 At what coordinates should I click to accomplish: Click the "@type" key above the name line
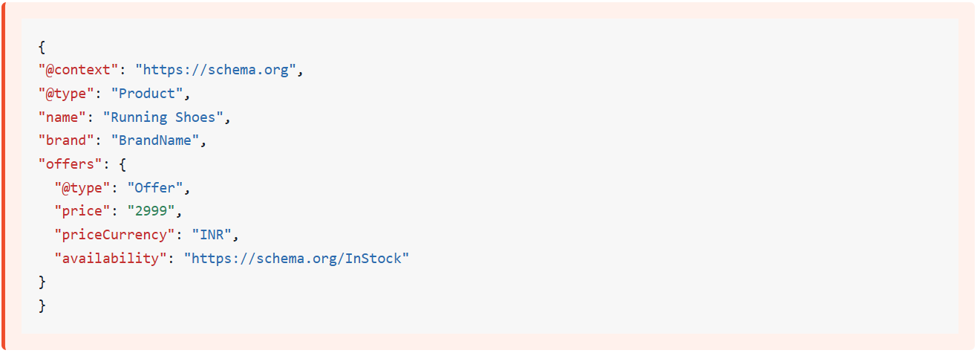67,94
